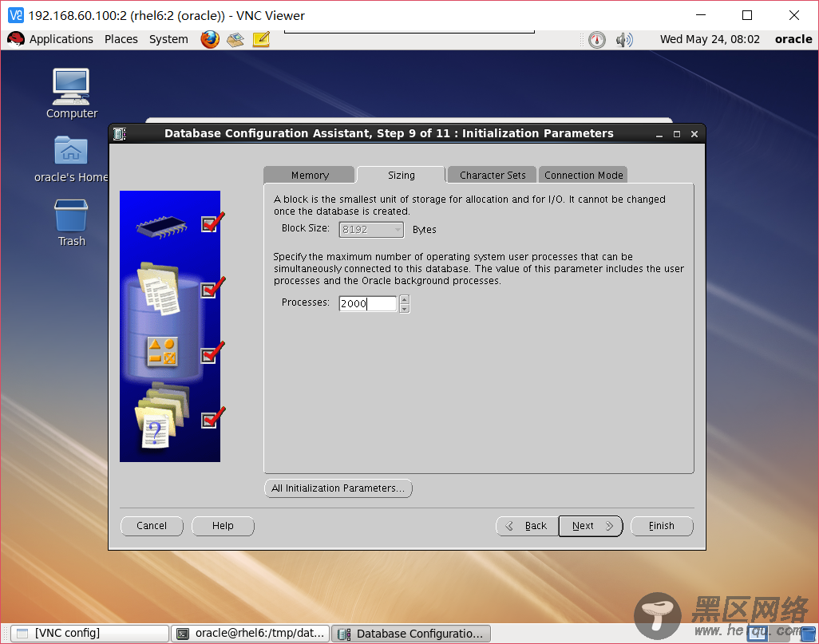Select Database Configuratio... taskbar item
The width and height of the screenshot is (819, 644).
coord(412,634)
